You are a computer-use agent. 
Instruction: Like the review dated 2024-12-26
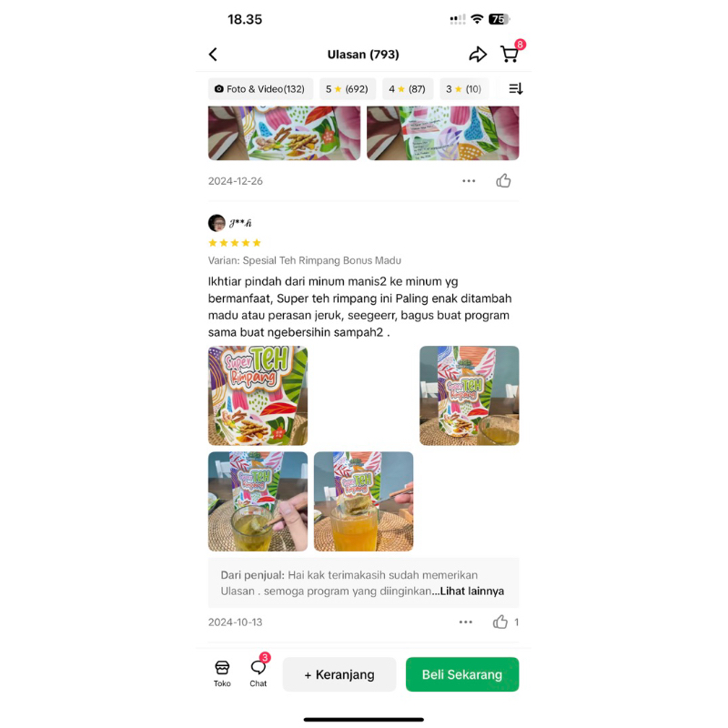(x=503, y=180)
